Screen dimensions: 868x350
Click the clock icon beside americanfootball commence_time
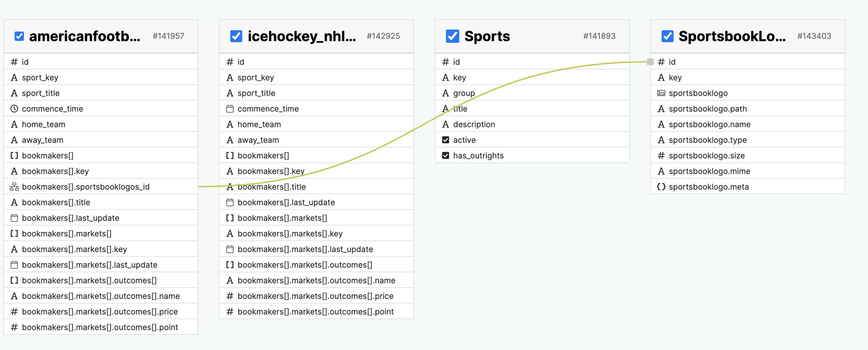click(14, 109)
